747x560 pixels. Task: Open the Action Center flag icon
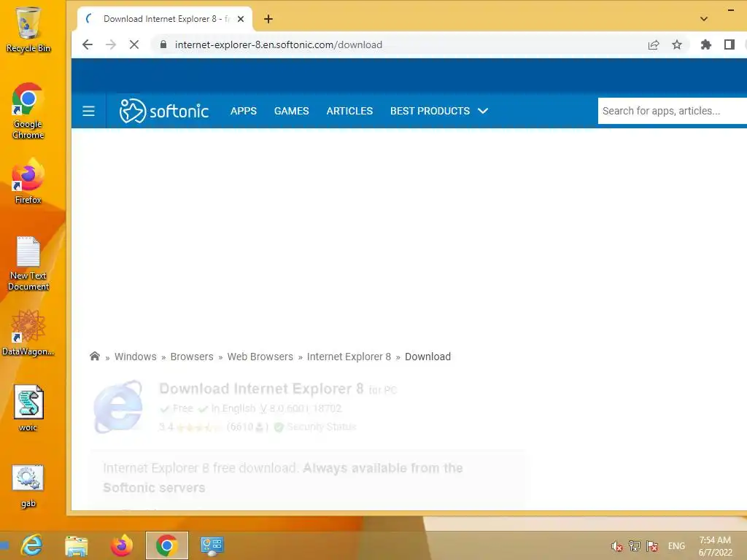click(652, 546)
